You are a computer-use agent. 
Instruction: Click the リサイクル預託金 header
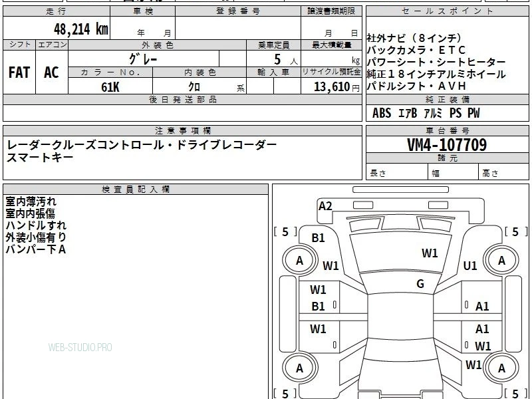[x=331, y=72]
